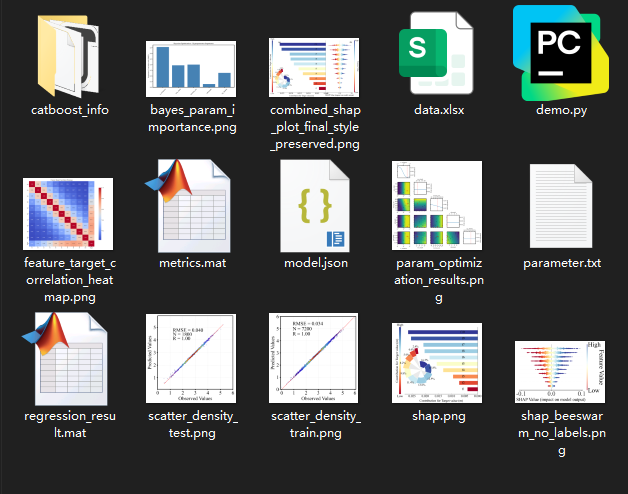This screenshot has width=628, height=494.
Task: Select the regression_result.mat MATLAB file icon
Action: click(x=65, y=359)
